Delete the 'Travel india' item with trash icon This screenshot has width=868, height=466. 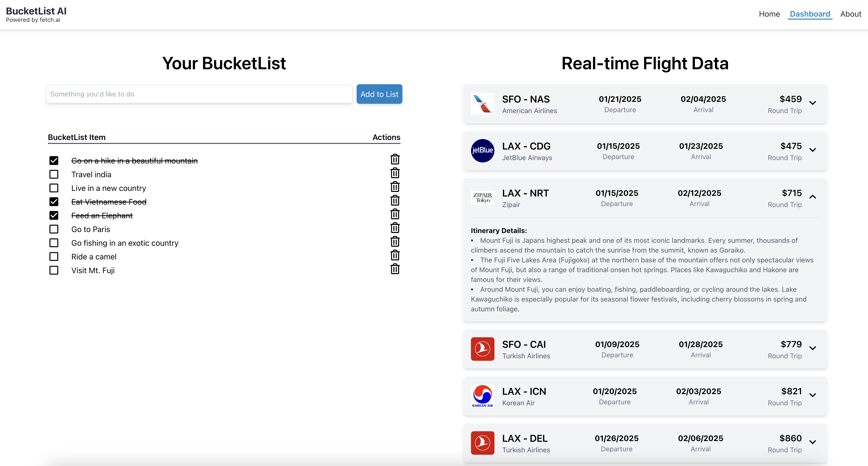click(395, 173)
